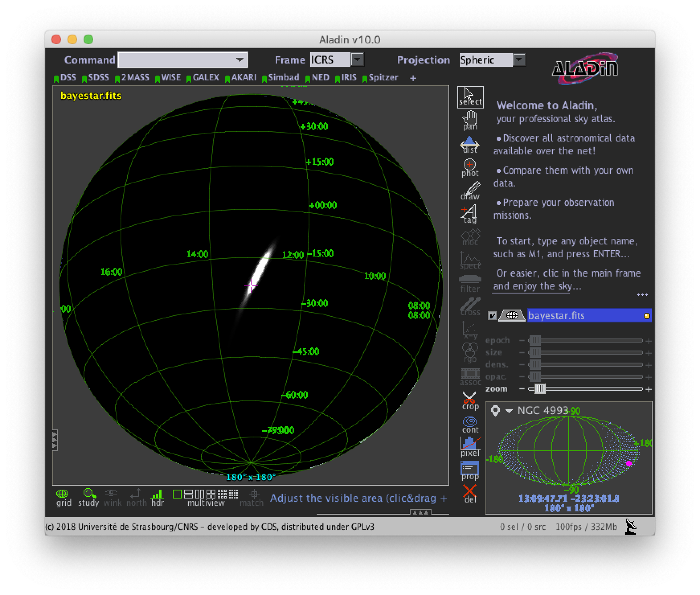Viewport: 700px width, 595px height.
Task: Toggle the hdr pixel mode
Action: click(x=158, y=498)
